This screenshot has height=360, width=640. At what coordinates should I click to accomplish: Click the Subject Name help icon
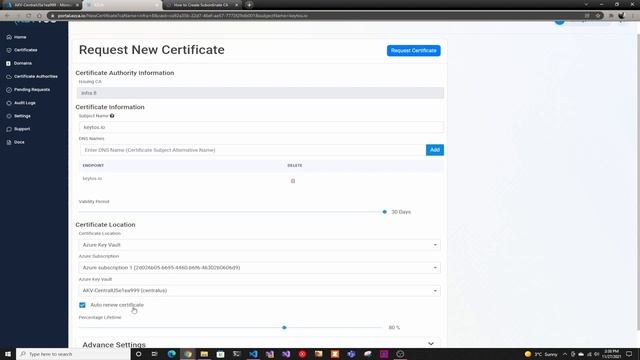[x=112, y=116]
